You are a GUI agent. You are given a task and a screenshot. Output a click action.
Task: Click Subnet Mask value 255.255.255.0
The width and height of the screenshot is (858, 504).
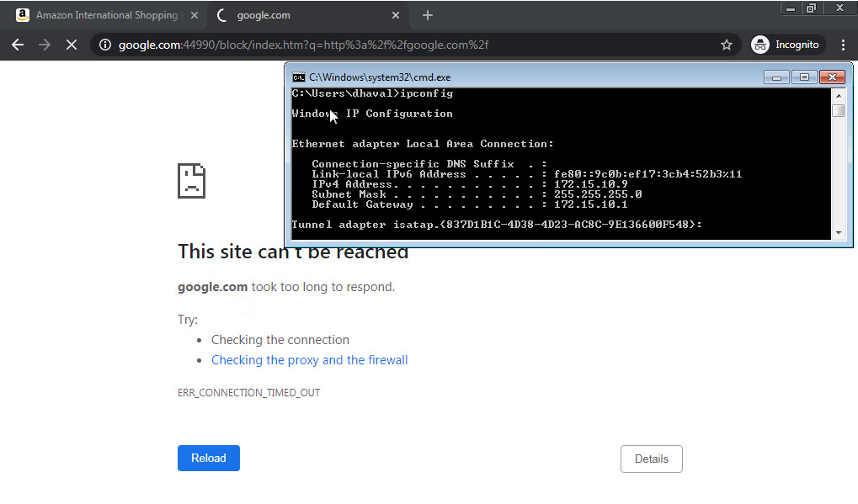(598, 194)
